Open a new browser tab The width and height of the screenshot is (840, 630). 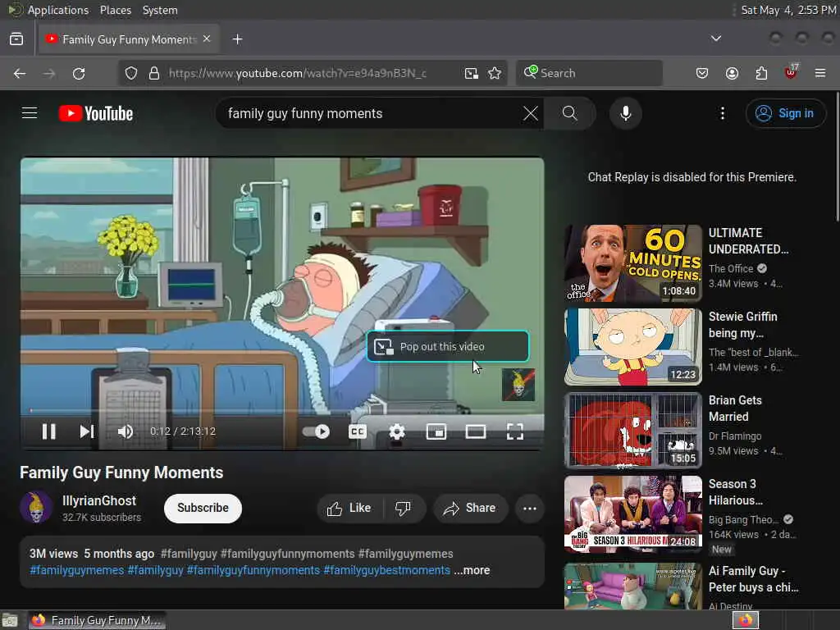pos(237,39)
